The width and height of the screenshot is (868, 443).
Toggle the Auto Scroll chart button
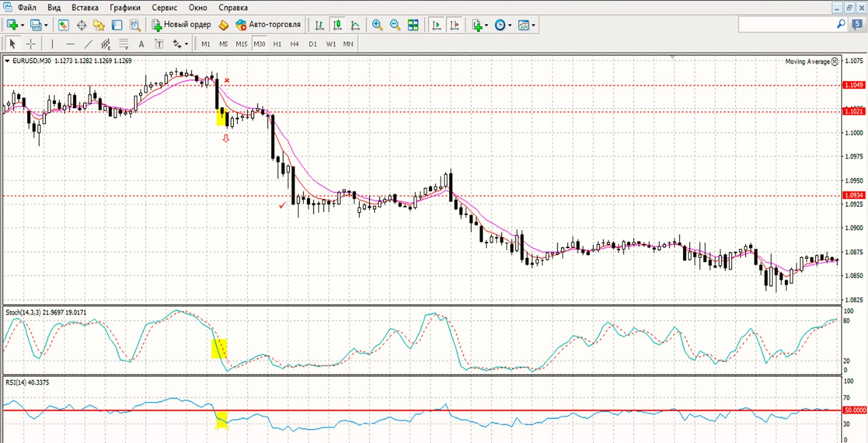436,25
